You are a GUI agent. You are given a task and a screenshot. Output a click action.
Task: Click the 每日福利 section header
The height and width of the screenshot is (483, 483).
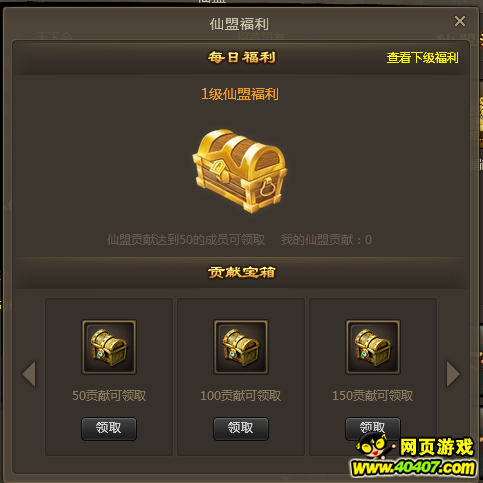coord(242,57)
